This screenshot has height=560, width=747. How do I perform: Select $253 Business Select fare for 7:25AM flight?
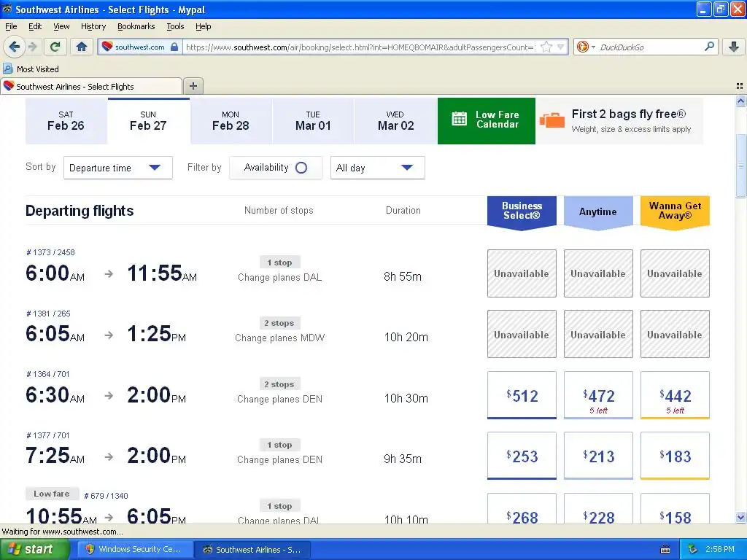click(522, 456)
